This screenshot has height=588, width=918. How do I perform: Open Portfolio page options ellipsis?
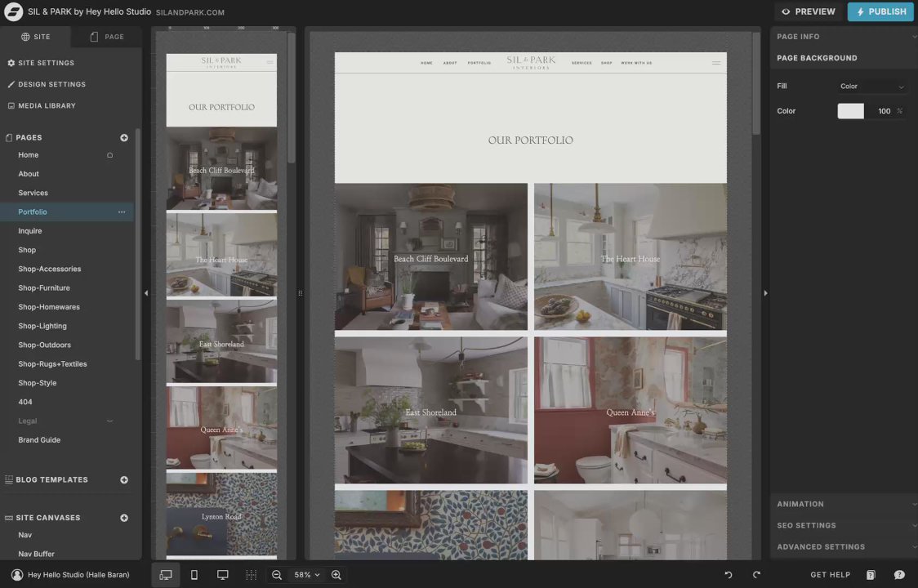[122, 212]
